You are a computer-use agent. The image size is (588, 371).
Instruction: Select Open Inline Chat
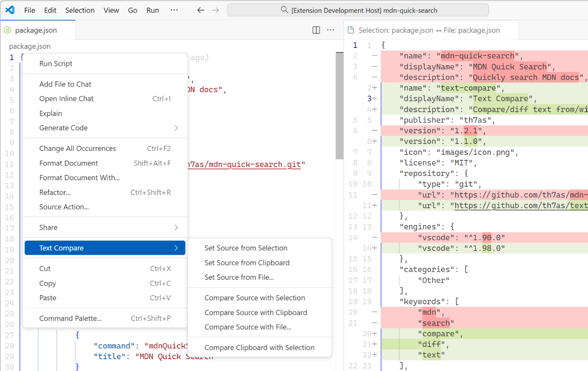tap(105, 99)
